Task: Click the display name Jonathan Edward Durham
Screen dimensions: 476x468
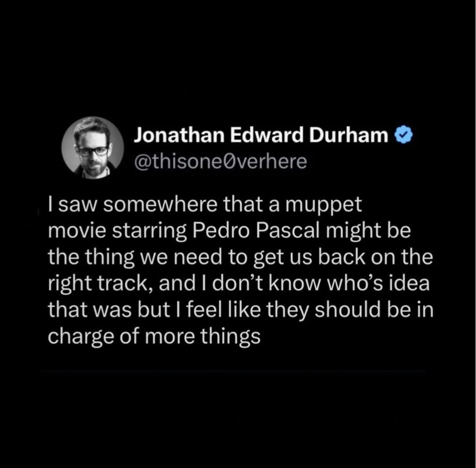Action: coord(261,135)
